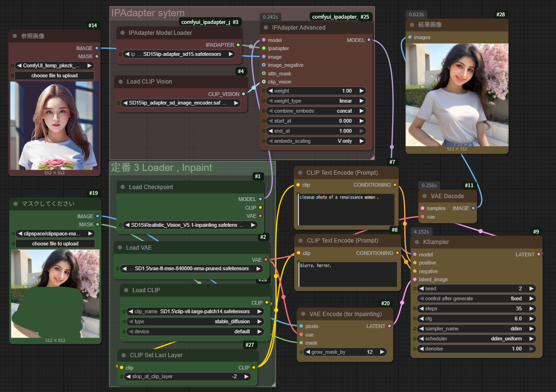Collapse the IPAdapter Advanced node via title dot
Screen dimensions: 556x392
click(x=267, y=28)
